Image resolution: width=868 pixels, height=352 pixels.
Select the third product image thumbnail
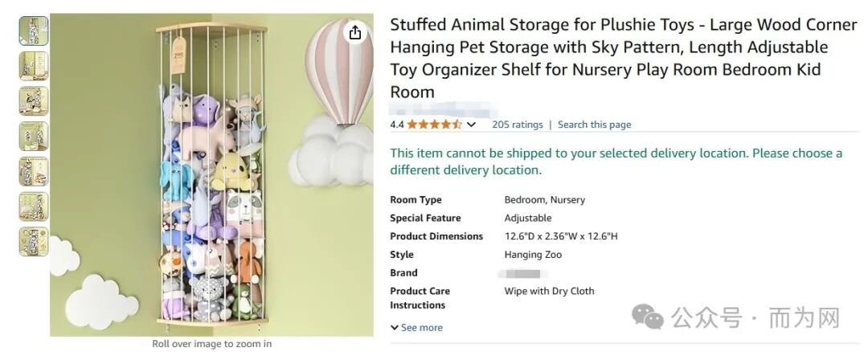point(34,101)
